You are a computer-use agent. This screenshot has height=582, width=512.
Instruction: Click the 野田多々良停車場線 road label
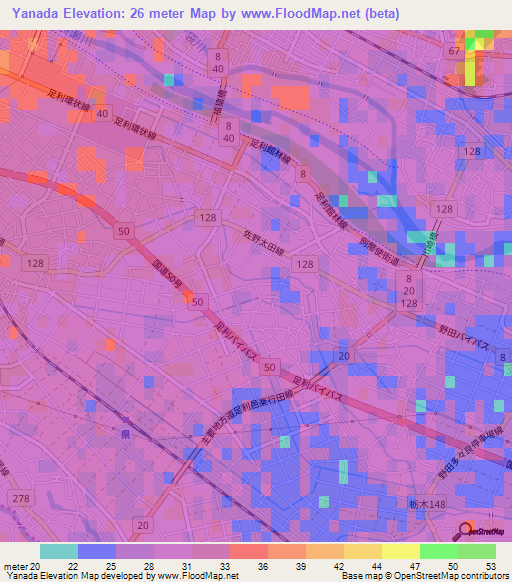(x=470, y=452)
